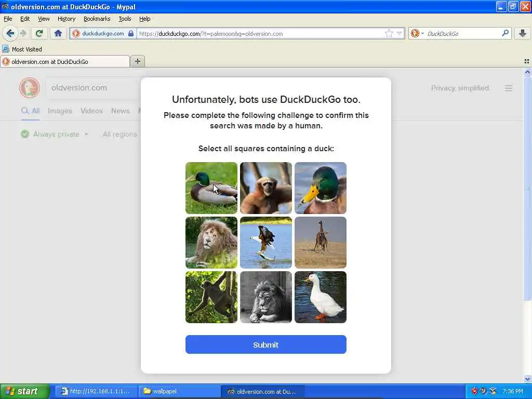Switch to the wallpapel folder taskbar item

pos(179,391)
